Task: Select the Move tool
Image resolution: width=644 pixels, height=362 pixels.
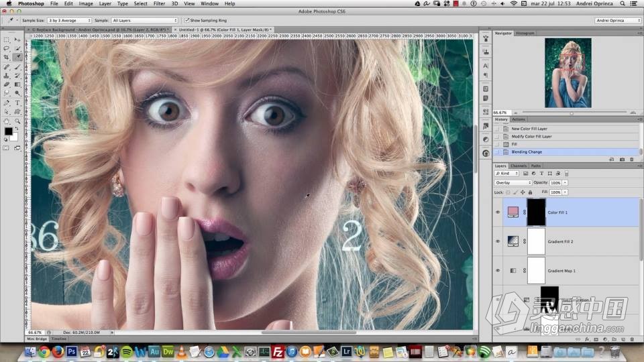Action: (17, 40)
